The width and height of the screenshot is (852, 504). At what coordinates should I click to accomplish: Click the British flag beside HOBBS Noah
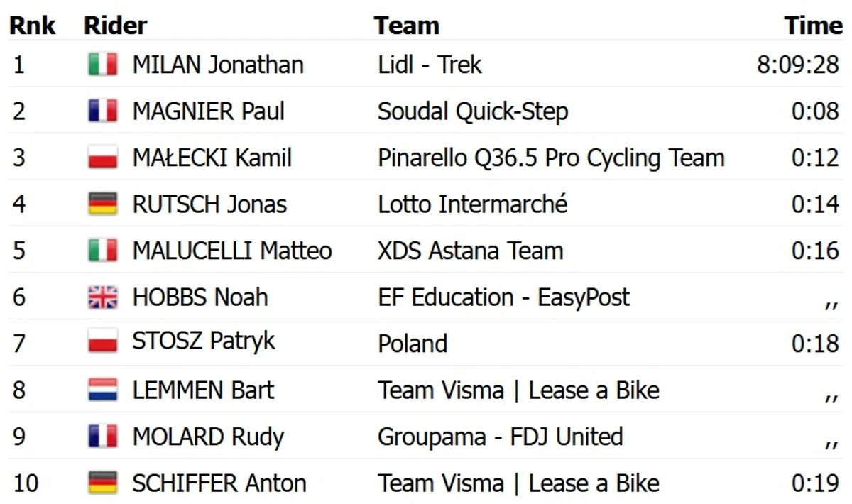click(103, 297)
